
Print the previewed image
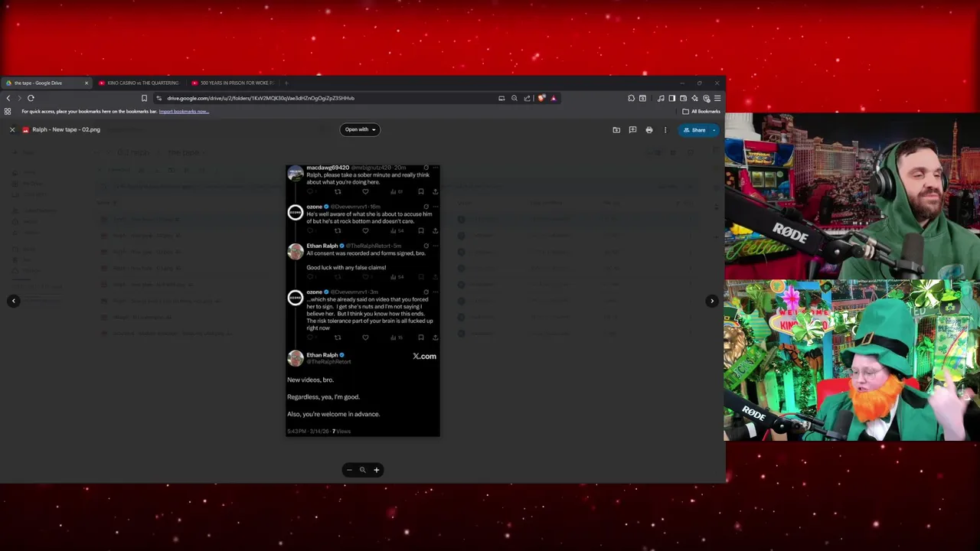tap(649, 130)
